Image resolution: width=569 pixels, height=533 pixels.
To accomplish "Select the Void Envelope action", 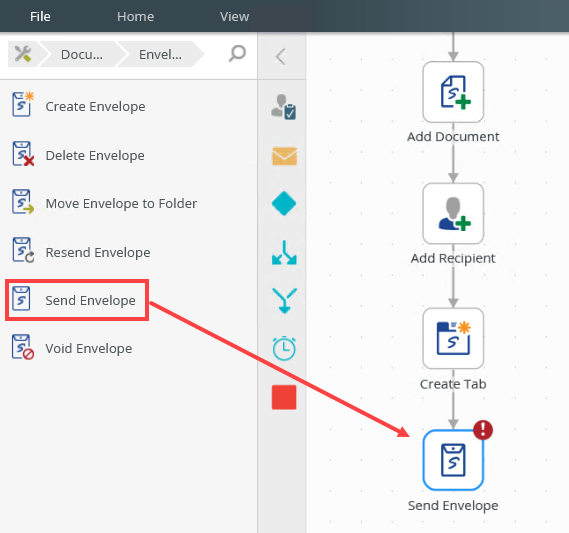I will (72, 348).
